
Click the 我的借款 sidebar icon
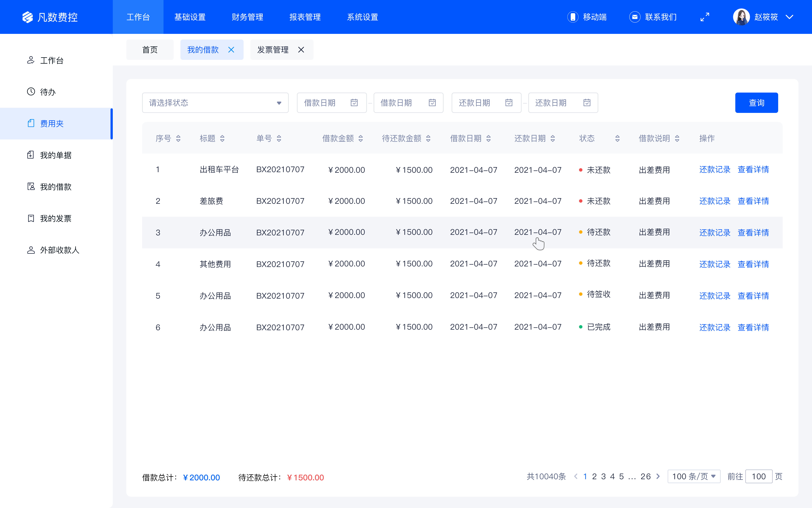click(x=31, y=186)
